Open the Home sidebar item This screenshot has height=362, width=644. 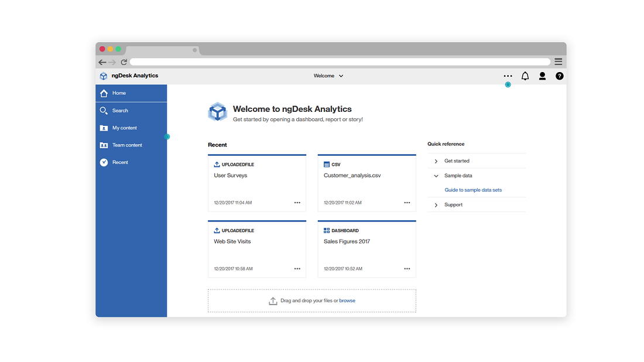pyautogui.click(x=131, y=93)
